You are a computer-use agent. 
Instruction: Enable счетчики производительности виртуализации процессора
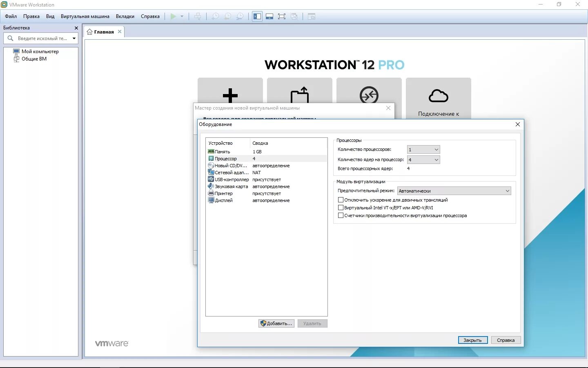[341, 215]
